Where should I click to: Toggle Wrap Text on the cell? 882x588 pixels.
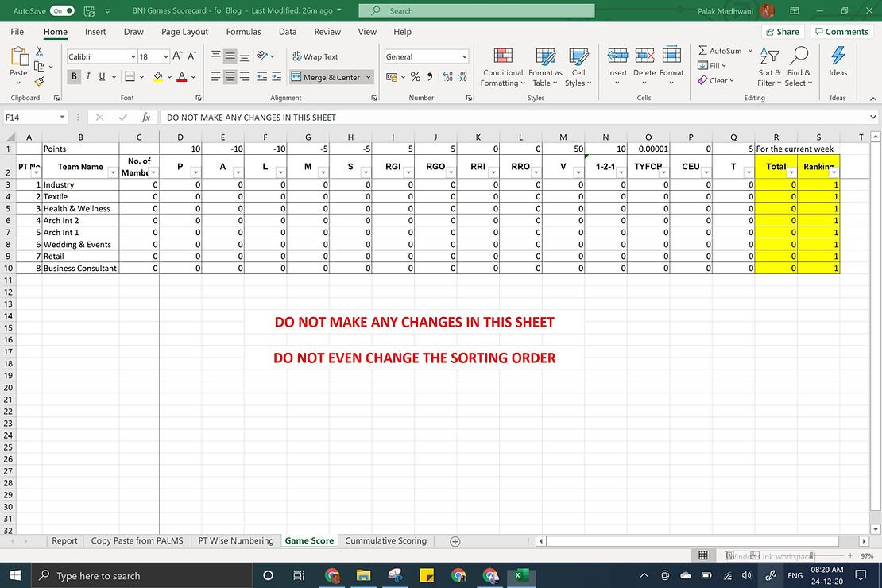[x=315, y=57]
